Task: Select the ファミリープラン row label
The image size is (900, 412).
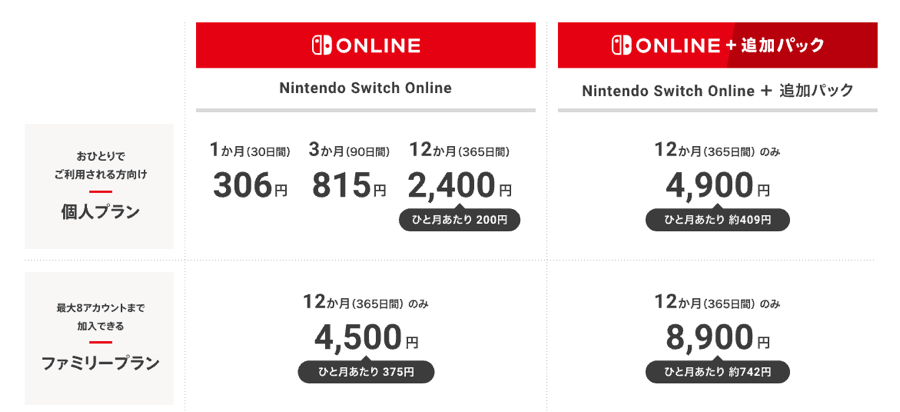Action: 100,363
